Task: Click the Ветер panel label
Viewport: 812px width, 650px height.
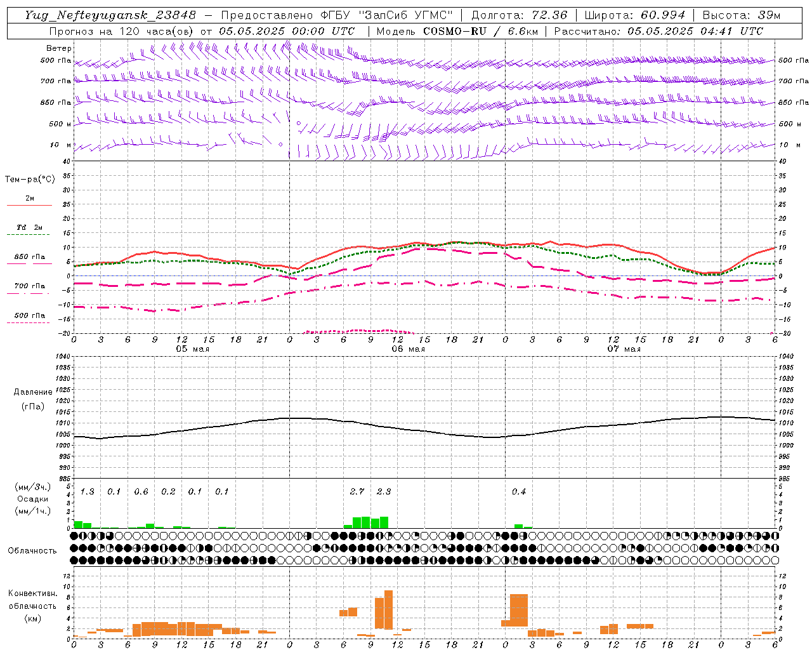Action: [x=59, y=48]
